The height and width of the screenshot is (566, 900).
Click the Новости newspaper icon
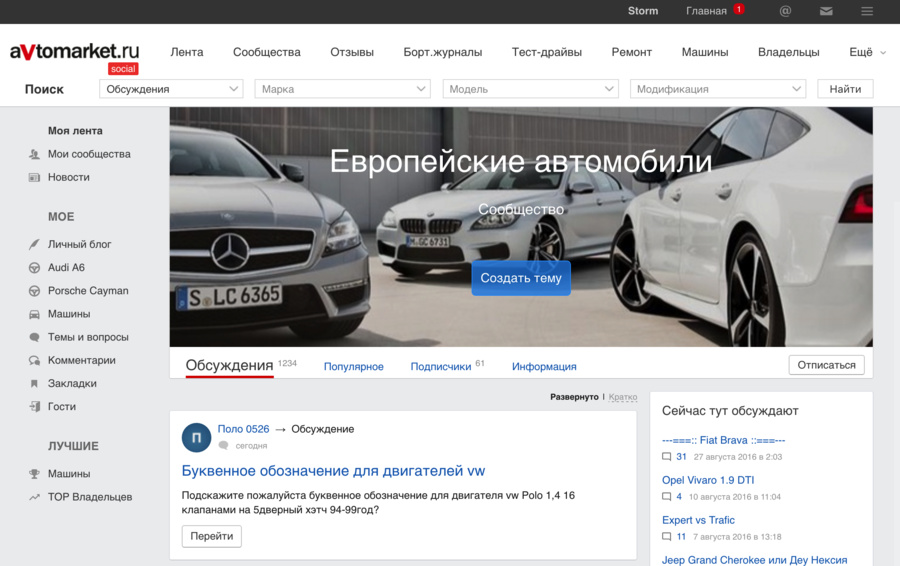pyautogui.click(x=34, y=177)
